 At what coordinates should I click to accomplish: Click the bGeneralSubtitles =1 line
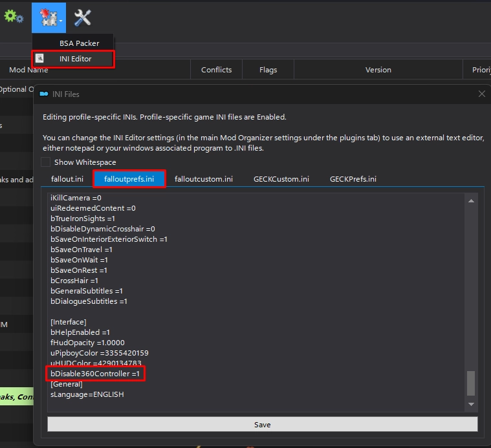pos(87,291)
